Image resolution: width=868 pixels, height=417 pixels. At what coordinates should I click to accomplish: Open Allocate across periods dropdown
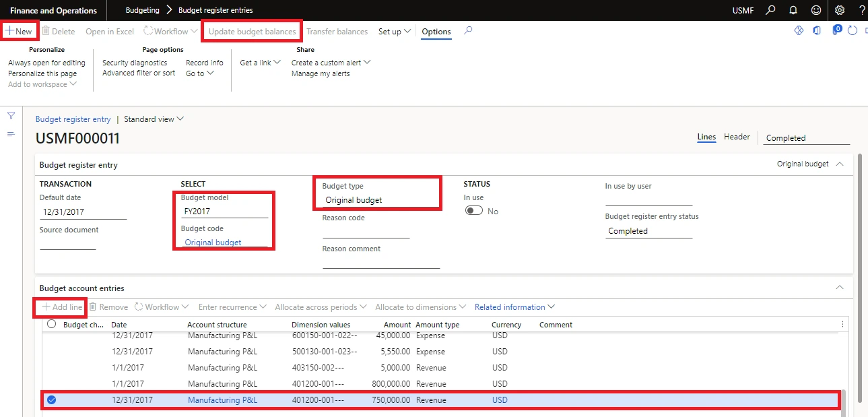pos(321,307)
